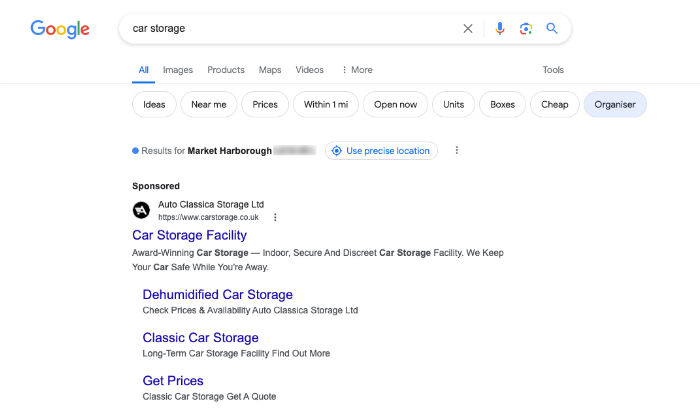Apply the Open now filter chip

[x=395, y=104]
